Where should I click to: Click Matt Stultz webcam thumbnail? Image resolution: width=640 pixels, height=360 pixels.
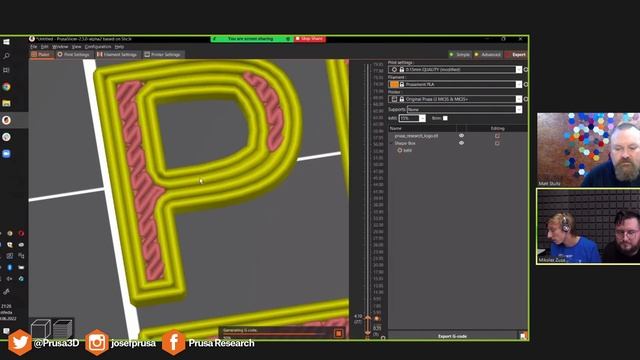(x=588, y=150)
